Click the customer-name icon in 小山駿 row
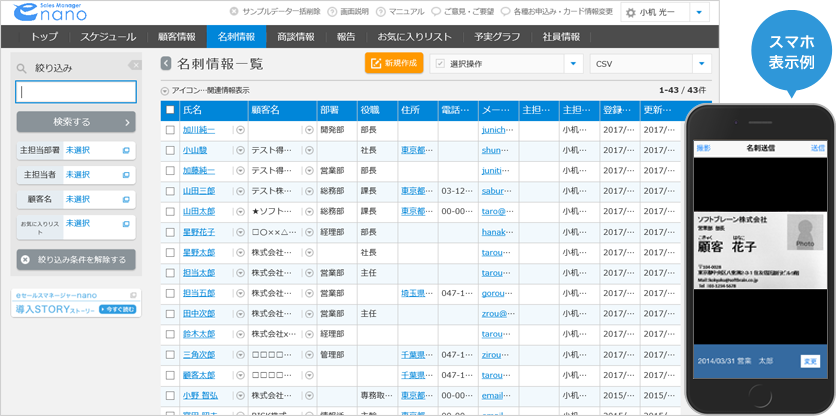The height and width of the screenshot is (416, 836). [310, 150]
